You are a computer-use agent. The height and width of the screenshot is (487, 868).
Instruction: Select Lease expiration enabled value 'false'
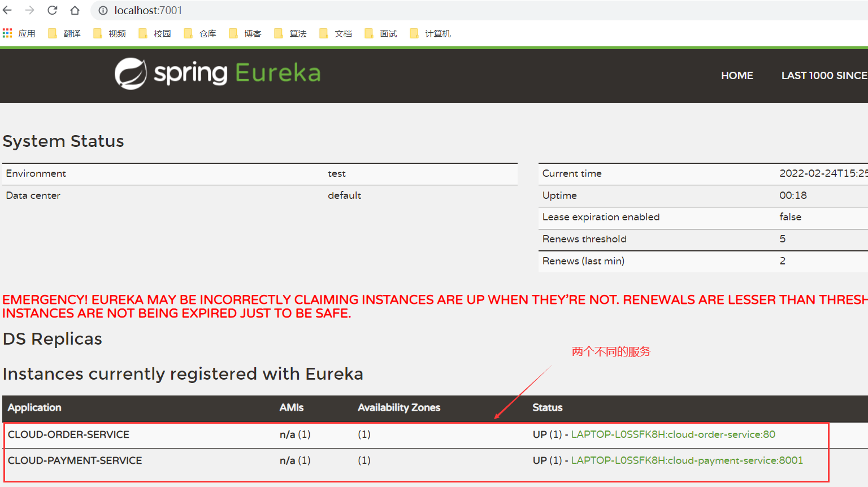tap(791, 217)
